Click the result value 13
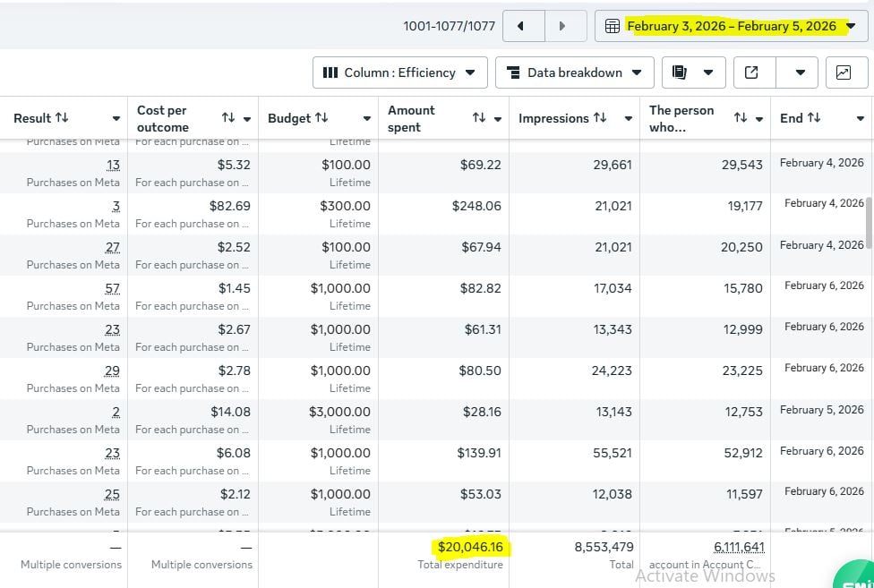The width and height of the screenshot is (874, 588). [113, 166]
